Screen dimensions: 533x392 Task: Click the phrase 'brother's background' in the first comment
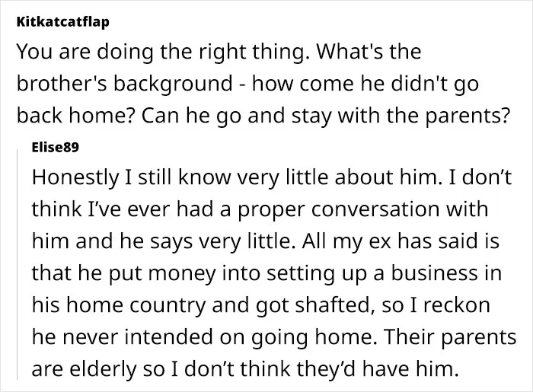point(125,84)
